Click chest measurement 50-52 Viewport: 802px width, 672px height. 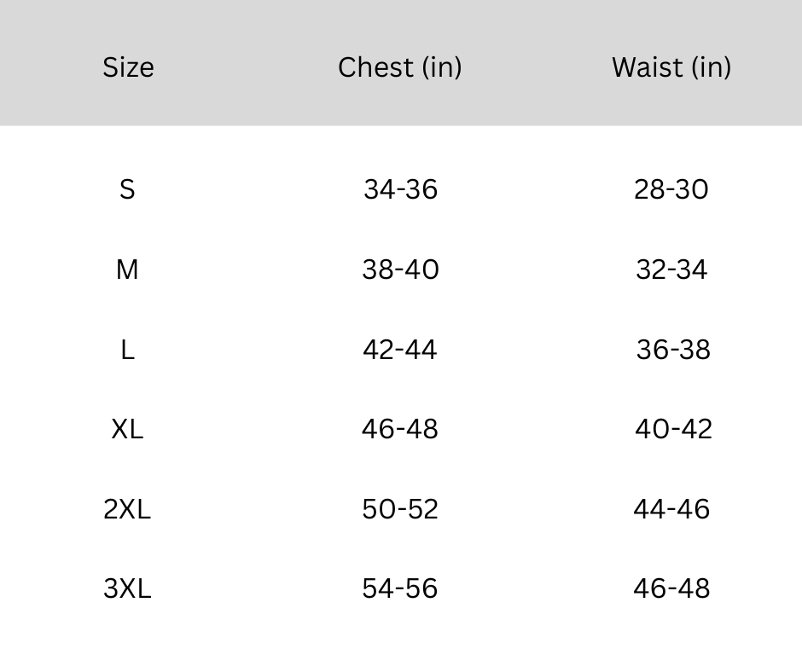(399, 509)
